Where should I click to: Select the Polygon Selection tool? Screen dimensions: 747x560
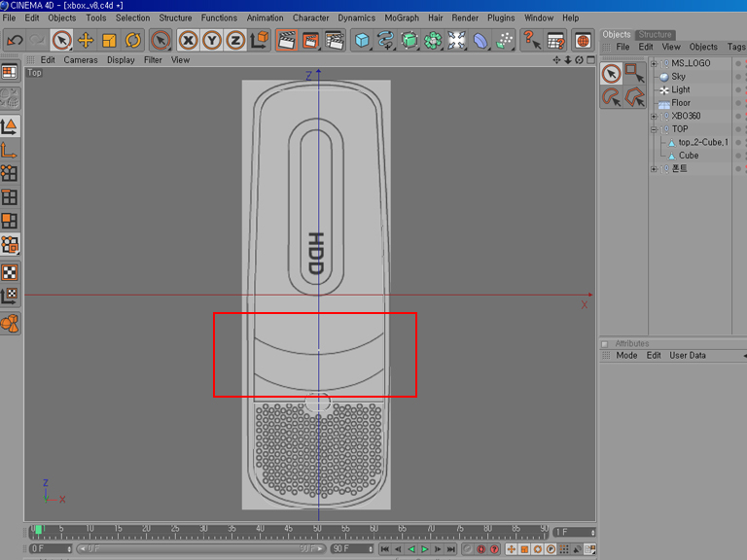click(x=634, y=97)
